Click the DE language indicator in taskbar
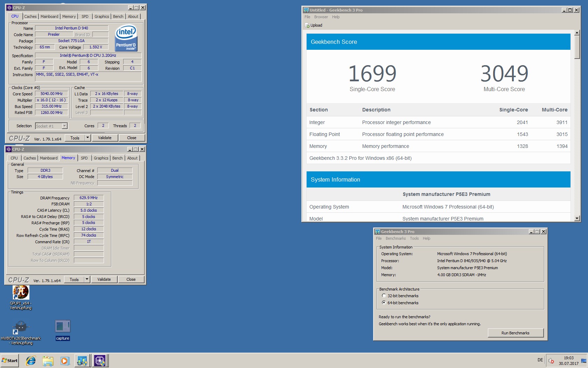 (x=540, y=360)
